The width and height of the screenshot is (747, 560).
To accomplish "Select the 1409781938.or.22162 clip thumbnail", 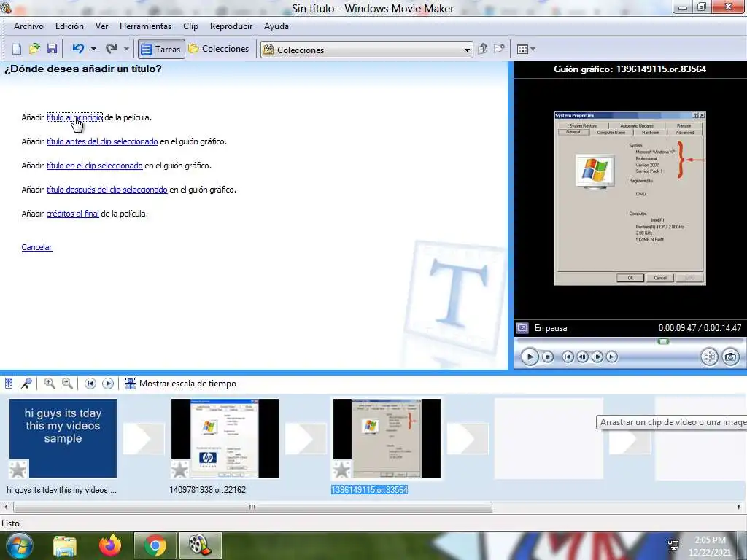I will (225, 438).
